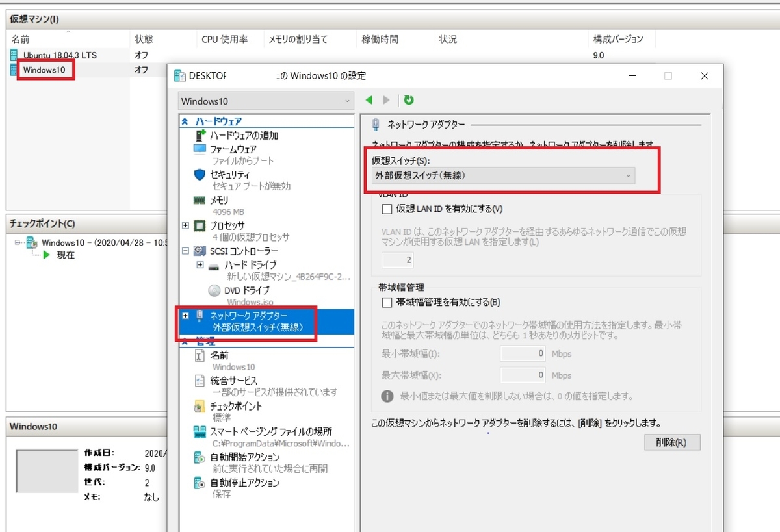Screen dimensions: 780x532
Task: Select the 自動停止アクション settings item
Action: pos(267,488)
